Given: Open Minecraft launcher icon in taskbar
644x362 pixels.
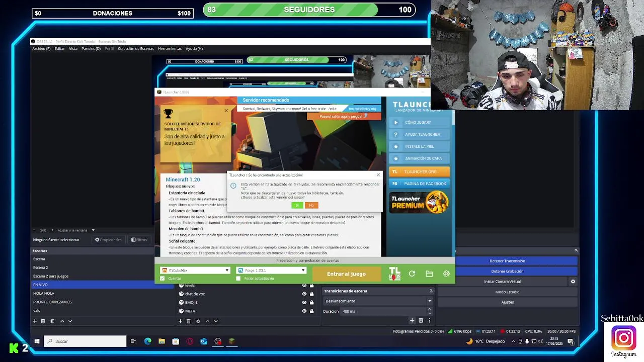Looking at the screenshot, I should 232,341.
